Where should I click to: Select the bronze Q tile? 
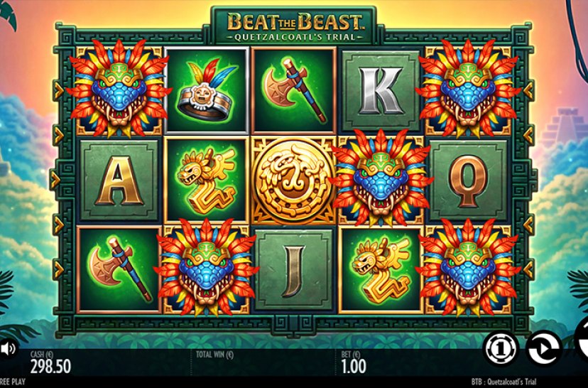coord(467,180)
